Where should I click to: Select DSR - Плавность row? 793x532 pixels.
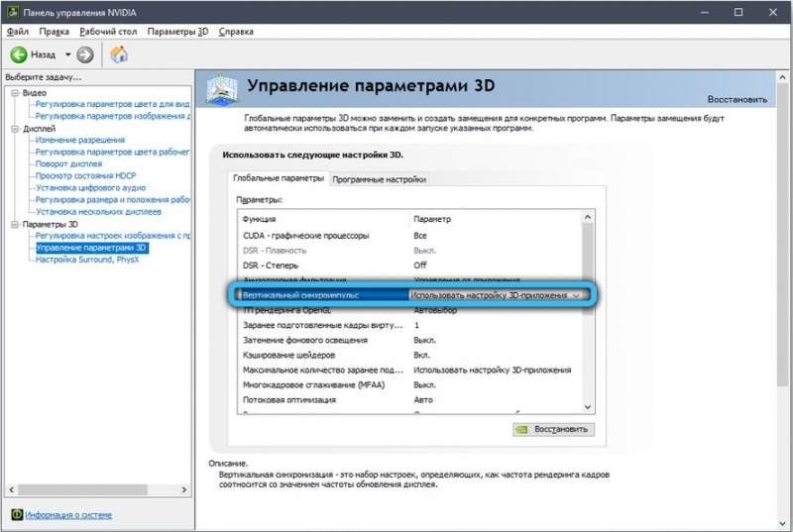point(410,251)
